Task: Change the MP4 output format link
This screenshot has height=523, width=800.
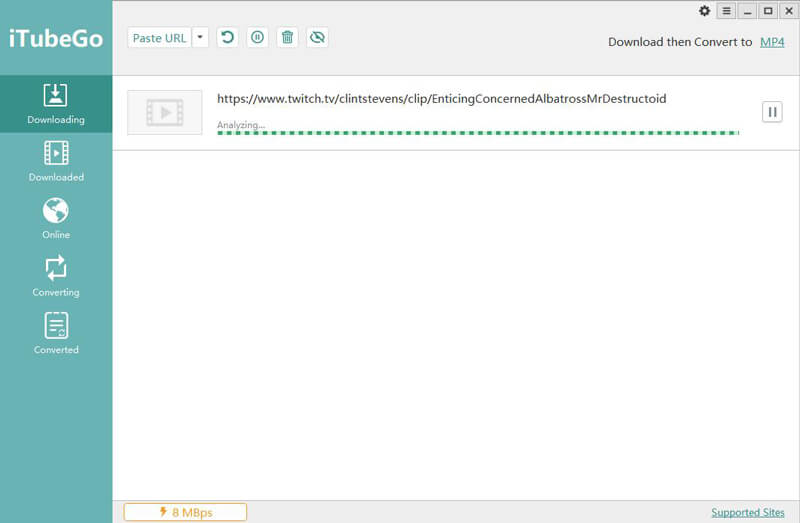Action: 772,42
